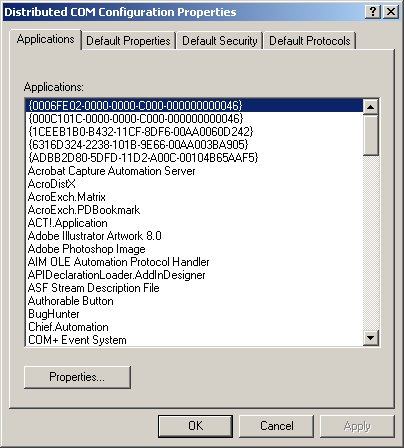Select AIM OLE Automation Protocol Handler
This screenshot has height=448, width=404.
tap(194, 262)
